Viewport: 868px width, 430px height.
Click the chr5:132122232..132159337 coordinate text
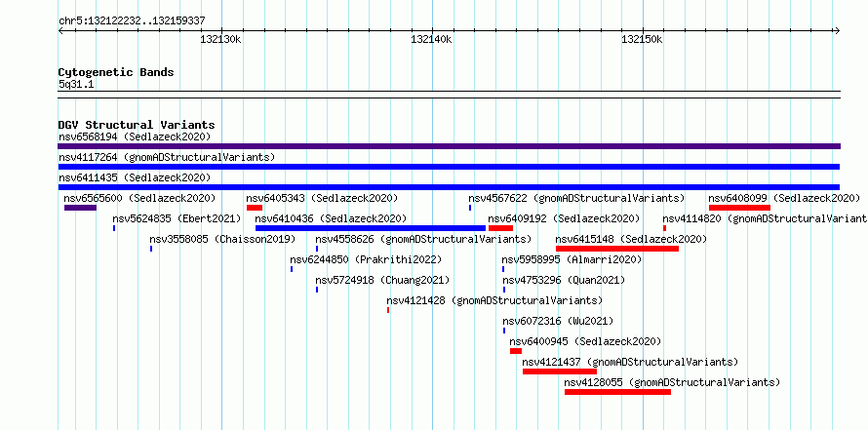tap(132, 21)
